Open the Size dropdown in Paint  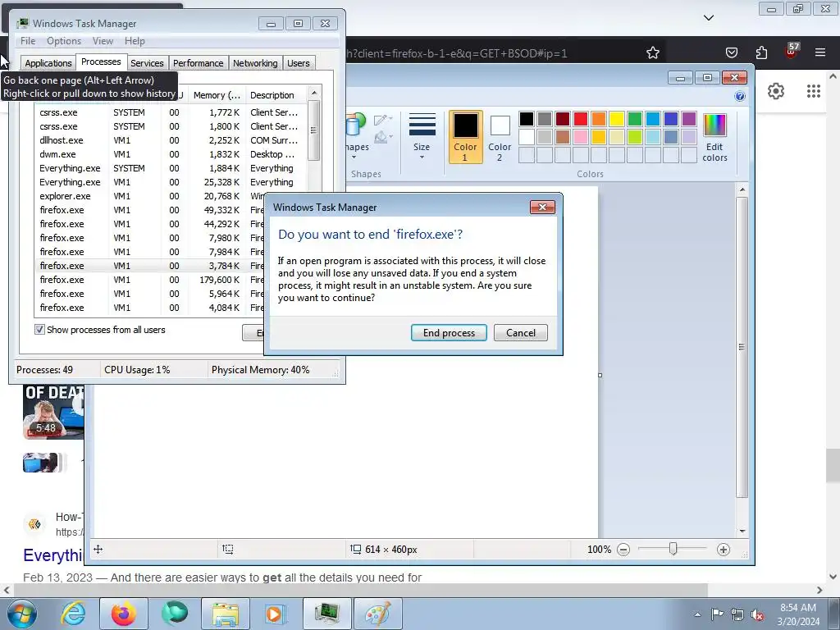point(422,136)
